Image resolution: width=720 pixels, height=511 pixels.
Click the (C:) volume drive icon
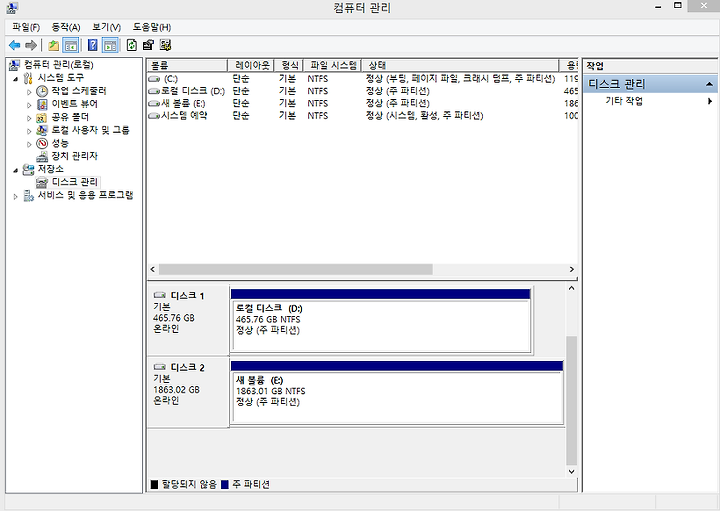(154, 79)
